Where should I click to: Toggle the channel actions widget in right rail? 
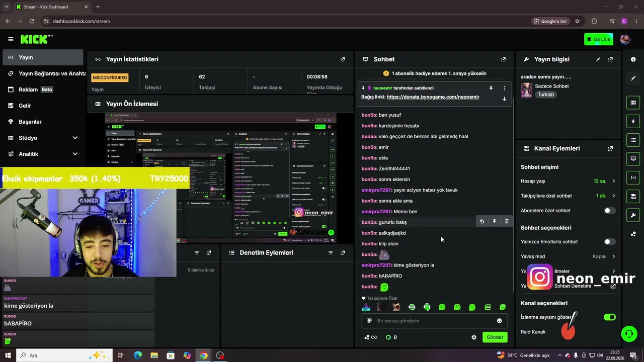633,196
